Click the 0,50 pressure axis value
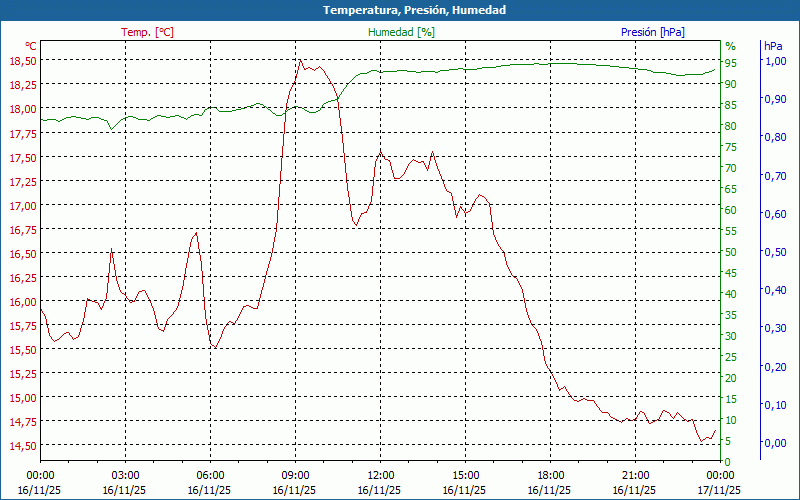Screen dimensions: 800x500 [775, 252]
